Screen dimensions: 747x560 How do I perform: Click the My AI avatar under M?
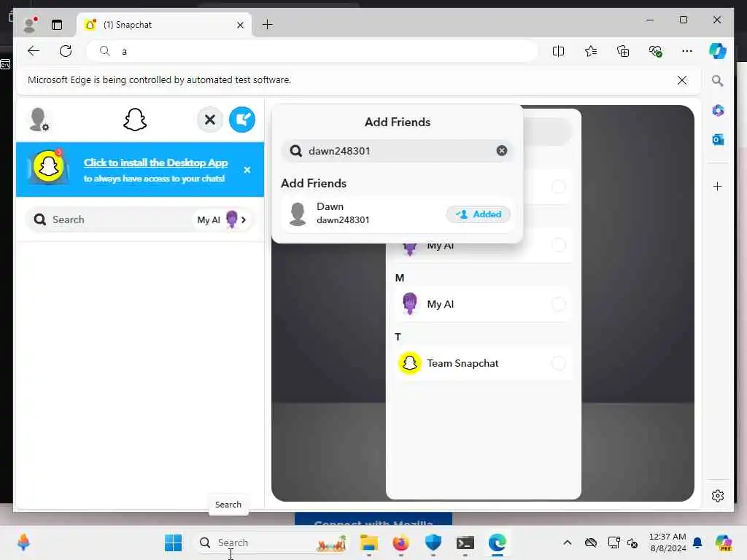(409, 304)
